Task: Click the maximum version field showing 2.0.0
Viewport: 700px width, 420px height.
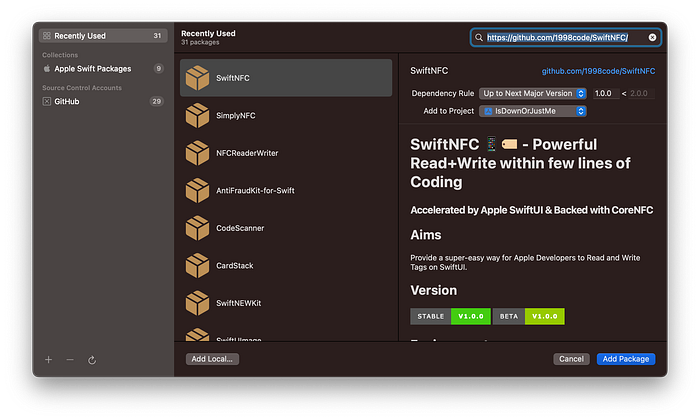Action: click(642, 93)
